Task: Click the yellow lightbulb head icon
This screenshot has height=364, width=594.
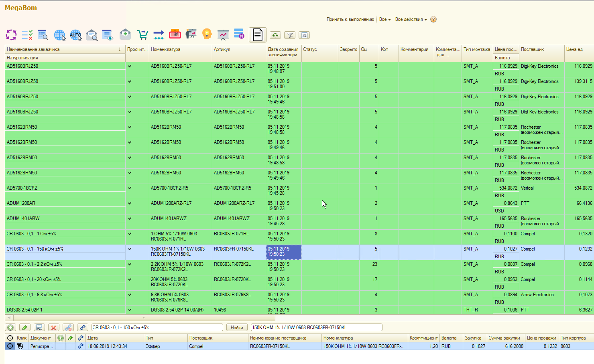Action: [207, 34]
